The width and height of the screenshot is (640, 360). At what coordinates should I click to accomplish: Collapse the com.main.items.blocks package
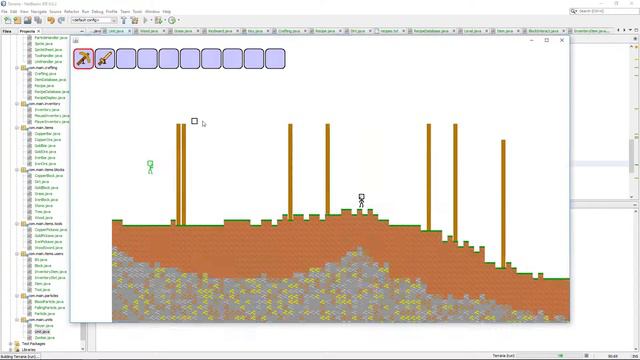pyautogui.click(x=17, y=170)
